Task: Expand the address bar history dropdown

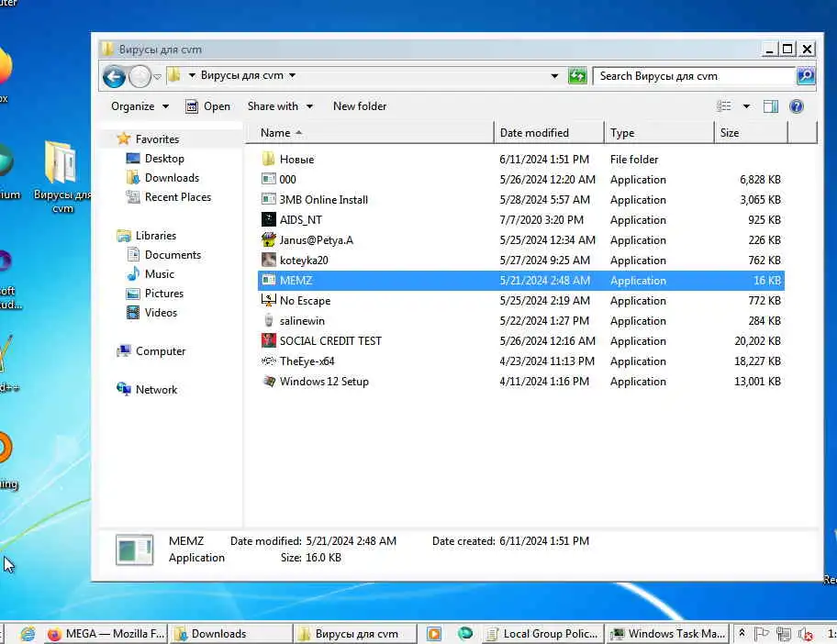Action: pos(554,76)
